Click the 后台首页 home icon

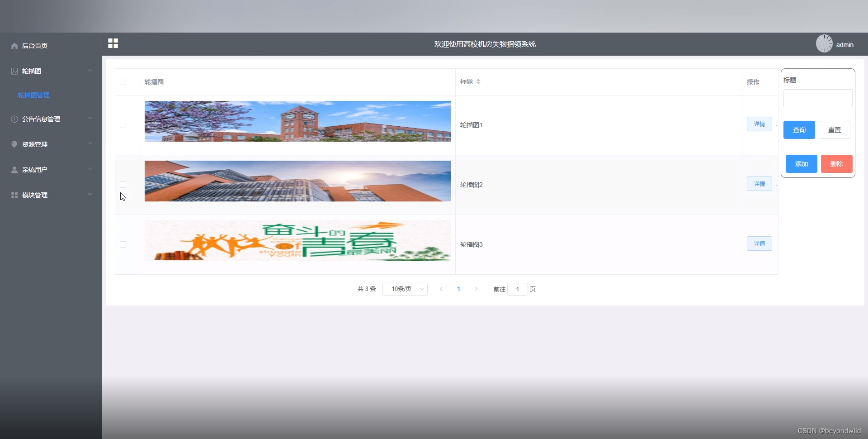[x=14, y=46]
